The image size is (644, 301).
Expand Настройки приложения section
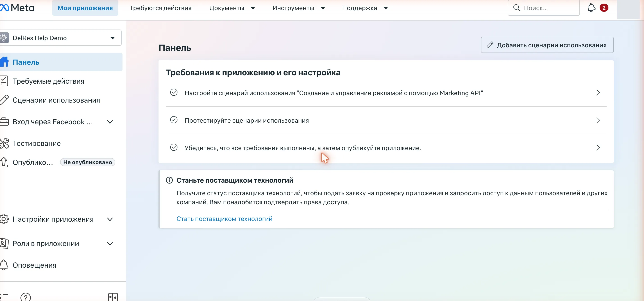(x=110, y=219)
